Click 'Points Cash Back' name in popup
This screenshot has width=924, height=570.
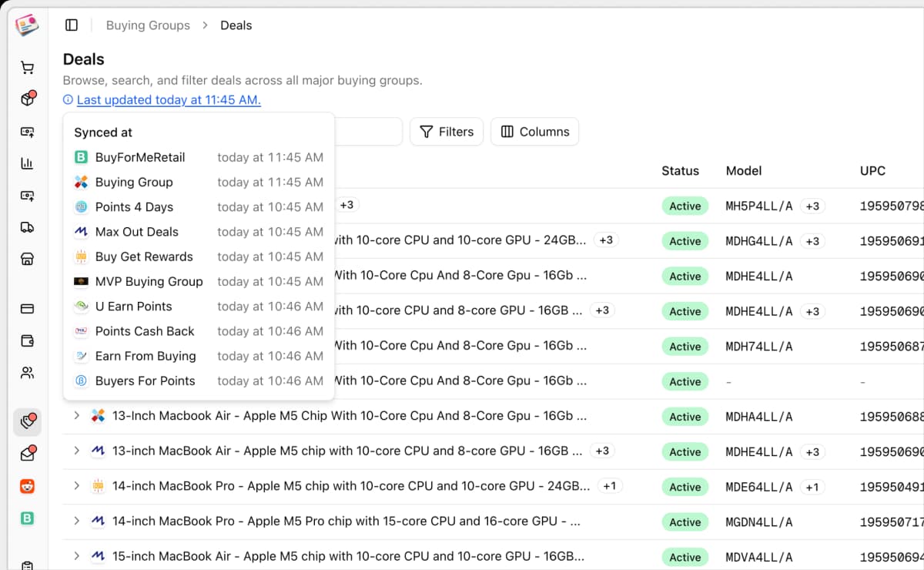tap(145, 331)
